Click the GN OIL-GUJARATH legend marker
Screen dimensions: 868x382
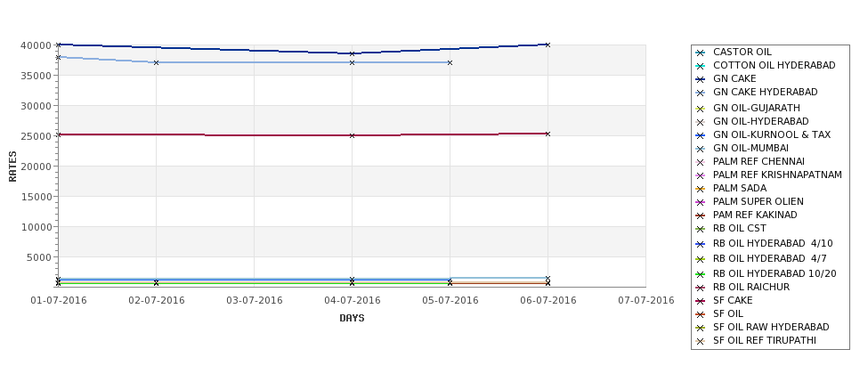tap(701, 109)
